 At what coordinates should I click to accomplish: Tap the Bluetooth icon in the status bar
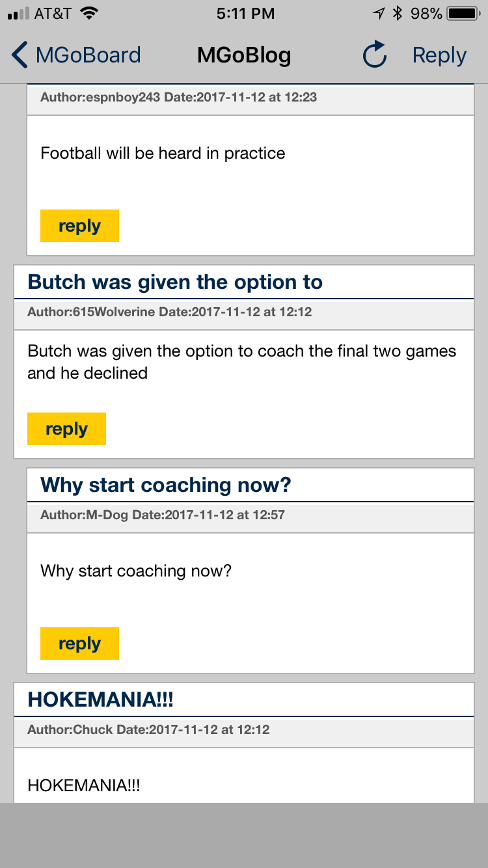point(397,13)
